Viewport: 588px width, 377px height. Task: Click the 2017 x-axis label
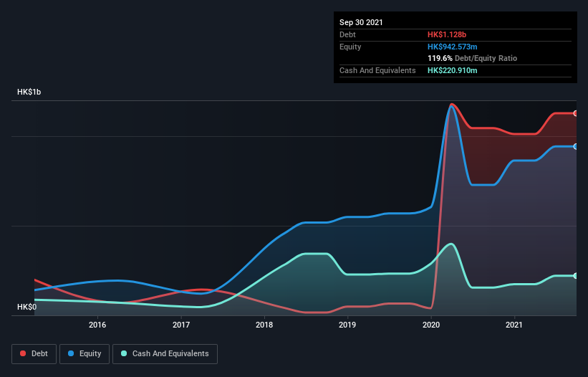(x=181, y=325)
